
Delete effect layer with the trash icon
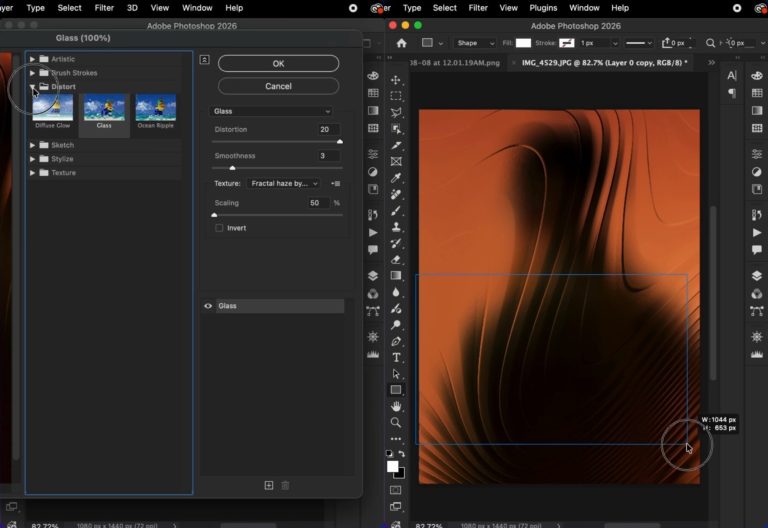[286, 485]
